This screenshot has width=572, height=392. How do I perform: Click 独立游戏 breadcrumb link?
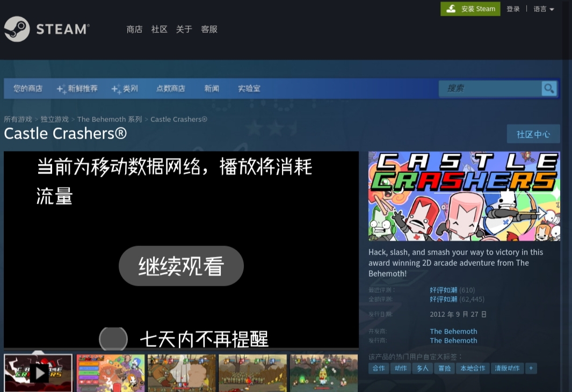click(x=55, y=119)
